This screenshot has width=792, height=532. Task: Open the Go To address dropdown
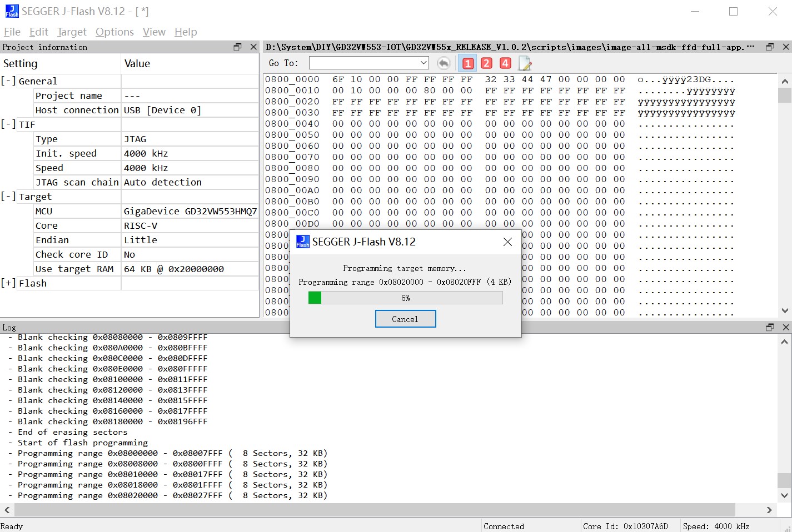(423, 63)
